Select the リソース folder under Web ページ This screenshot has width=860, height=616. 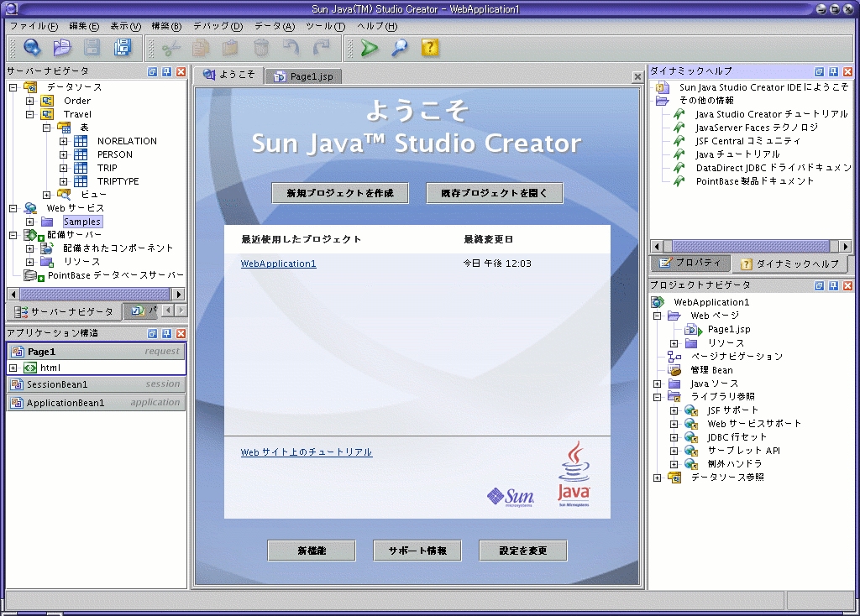point(726,343)
